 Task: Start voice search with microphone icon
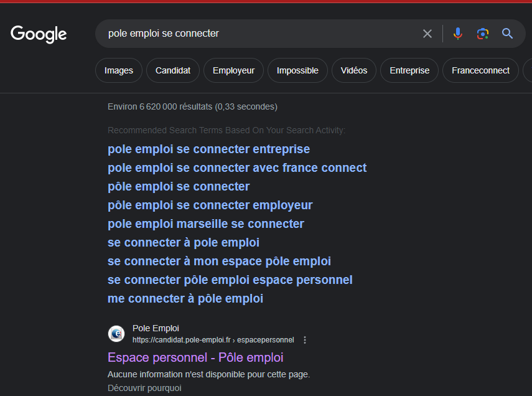coord(458,34)
